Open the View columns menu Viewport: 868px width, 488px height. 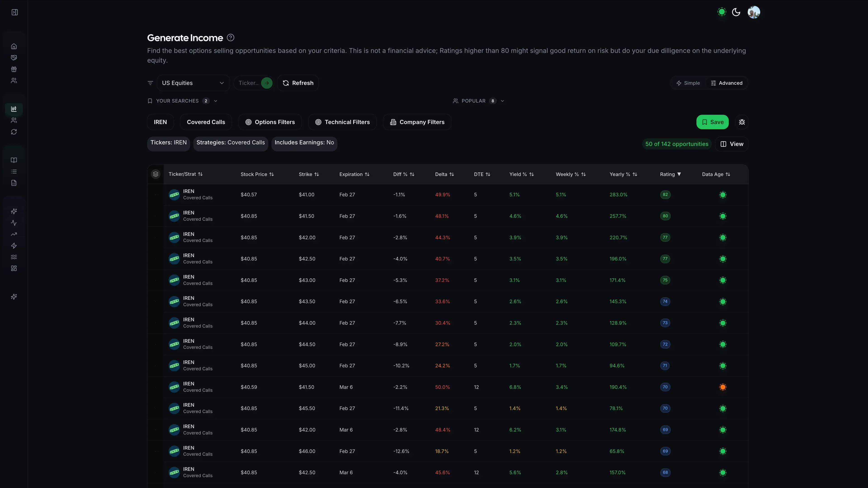point(732,144)
